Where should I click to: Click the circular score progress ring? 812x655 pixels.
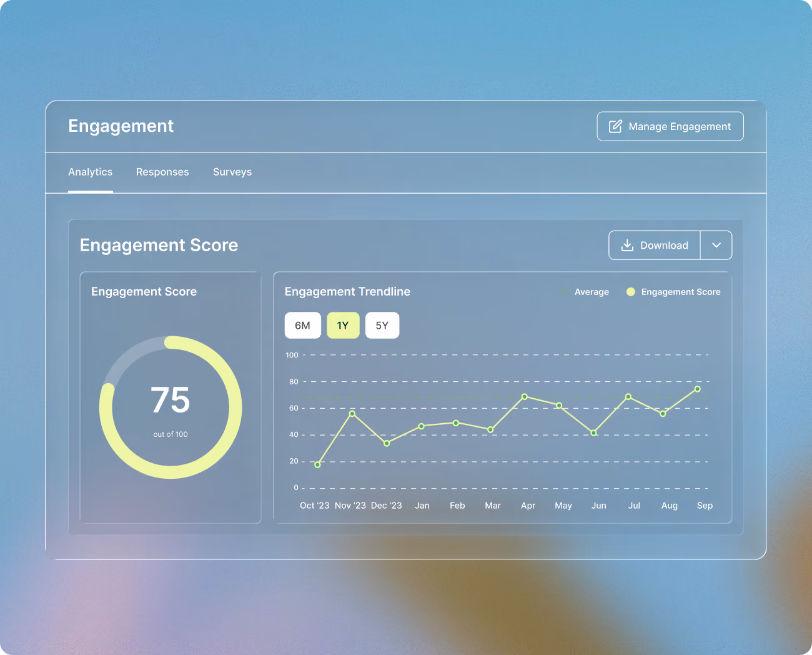click(x=171, y=407)
